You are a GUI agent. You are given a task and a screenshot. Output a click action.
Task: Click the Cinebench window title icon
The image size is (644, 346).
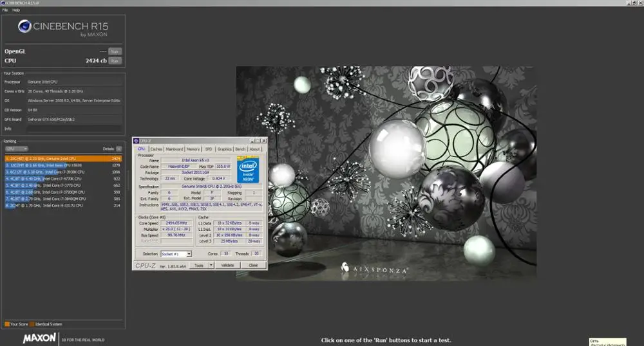tap(3, 3)
